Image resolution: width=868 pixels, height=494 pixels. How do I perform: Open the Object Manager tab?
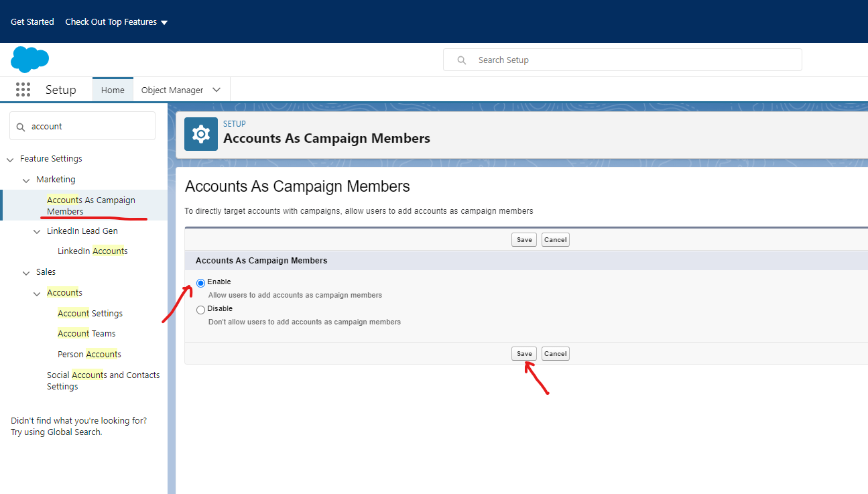pos(172,90)
